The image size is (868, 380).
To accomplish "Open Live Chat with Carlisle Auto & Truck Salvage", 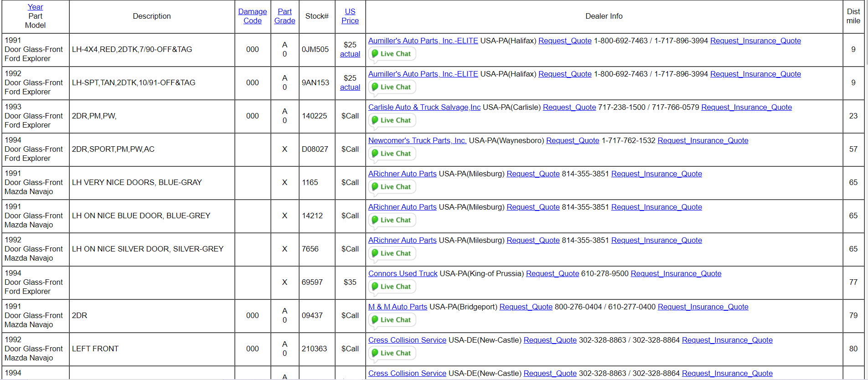I will pyautogui.click(x=392, y=120).
